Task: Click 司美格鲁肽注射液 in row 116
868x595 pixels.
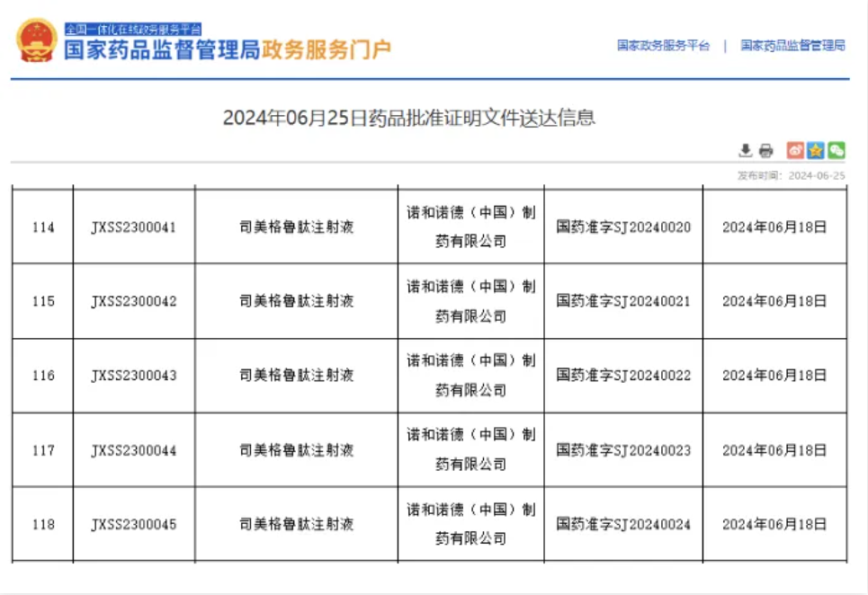Action: pos(296,376)
